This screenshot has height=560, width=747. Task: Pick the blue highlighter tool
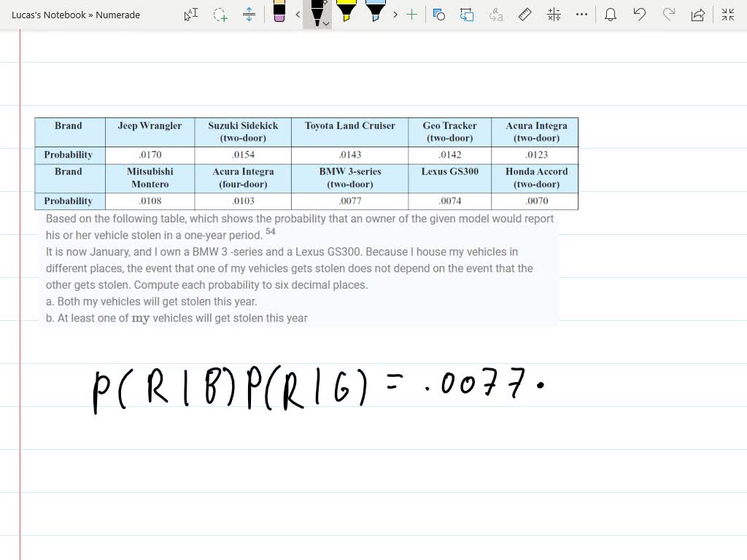coord(375,13)
